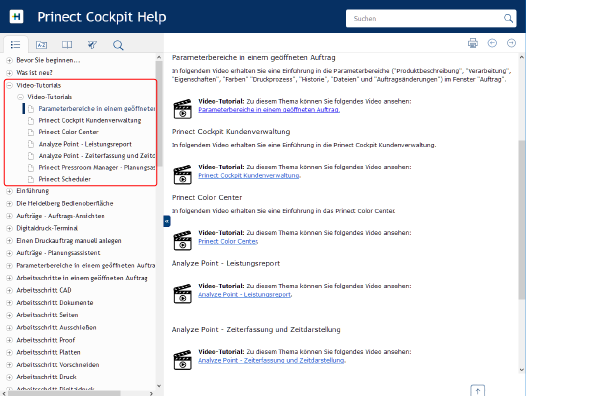605x396 pixels.
Task: Click the clapperboard icon for Color Center video
Action: point(183,240)
